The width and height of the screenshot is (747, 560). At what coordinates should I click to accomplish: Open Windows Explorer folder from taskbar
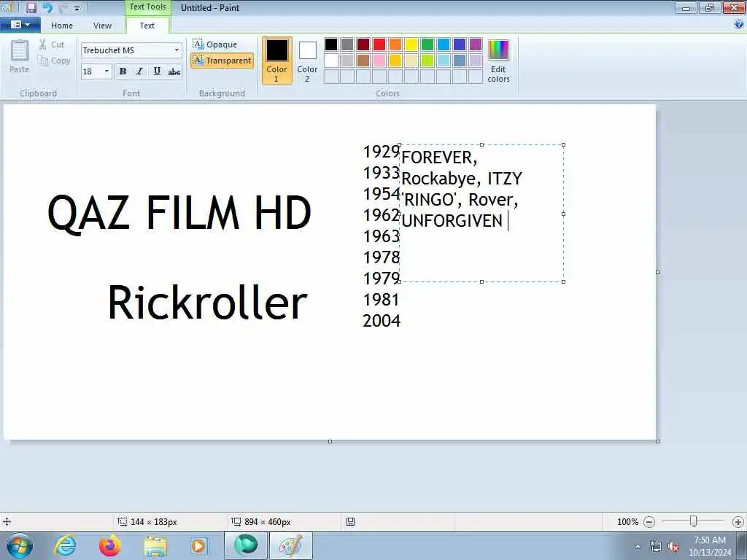click(155, 545)
